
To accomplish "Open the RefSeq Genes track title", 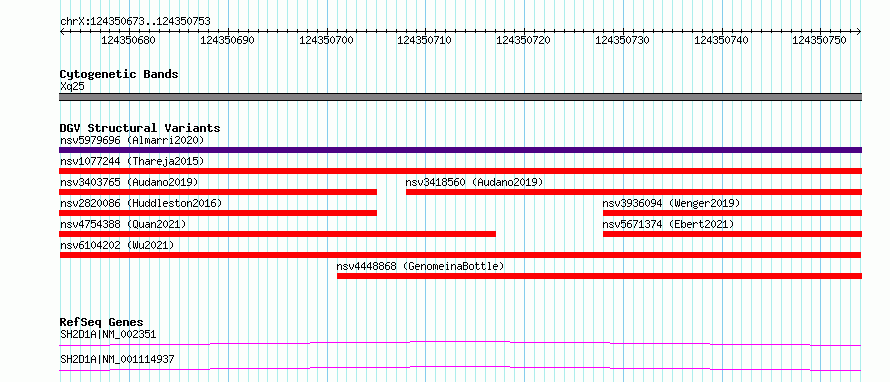I will [x=102, y=322].
